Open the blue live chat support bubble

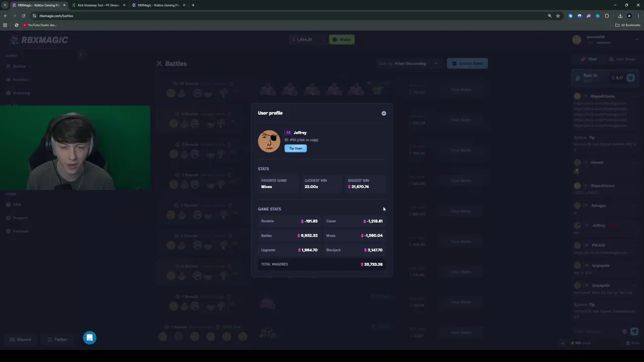90,337
